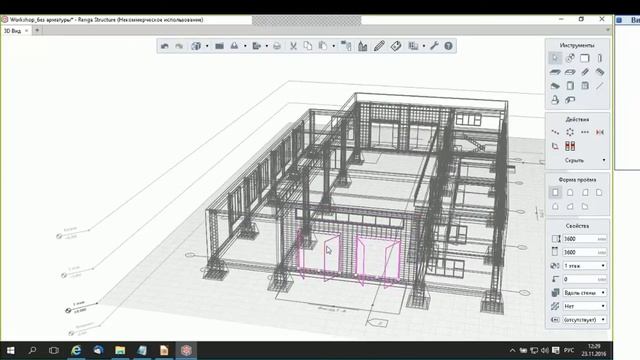
Task: Click the three-dots linear array icon in Действия
Action: [x=585, y=132]
